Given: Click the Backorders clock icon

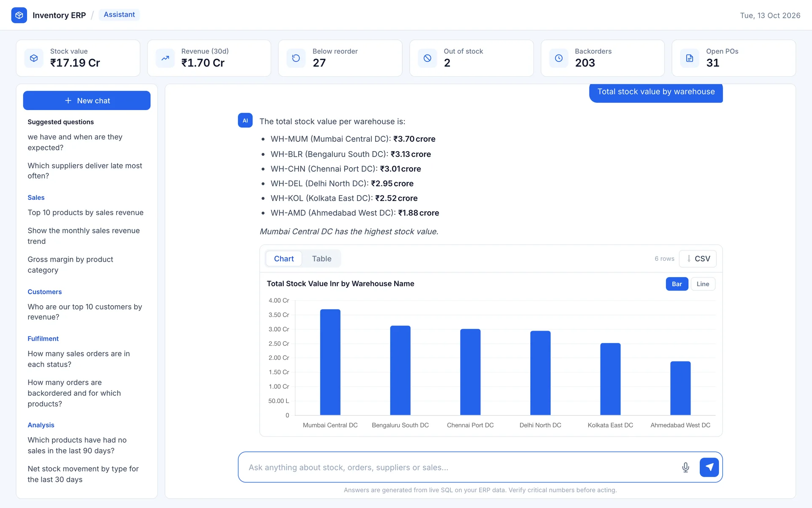Looking at the screenshot, I should click(x=559, y=58).
